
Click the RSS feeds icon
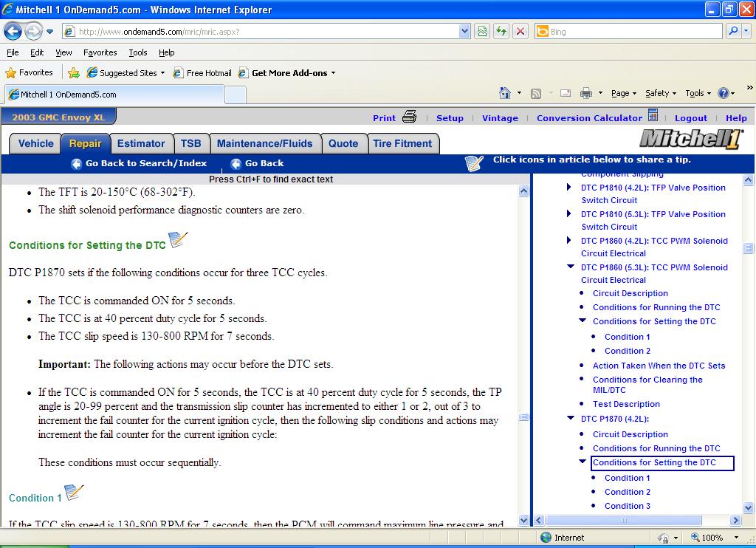pos(536,94)
